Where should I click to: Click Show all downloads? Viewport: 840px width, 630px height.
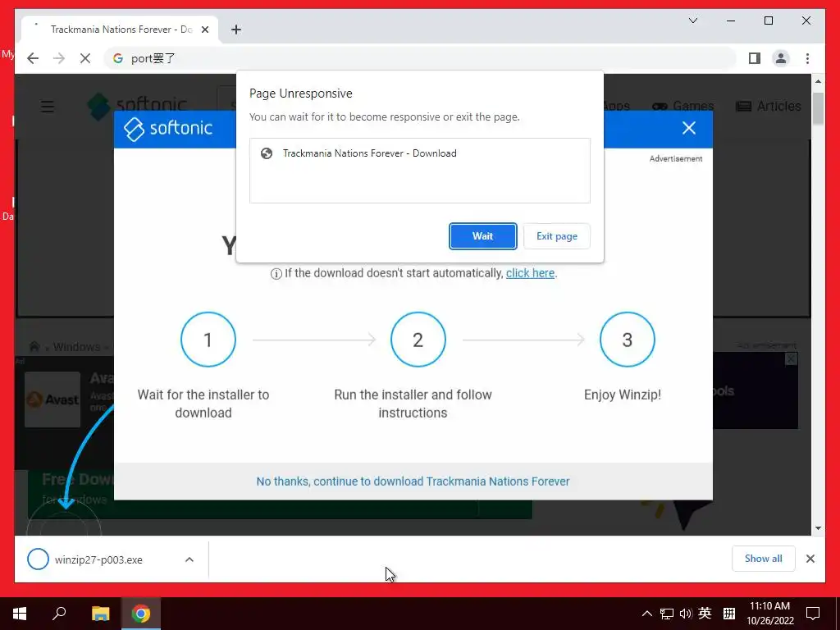pyautogui.click(x=764, y=559)
